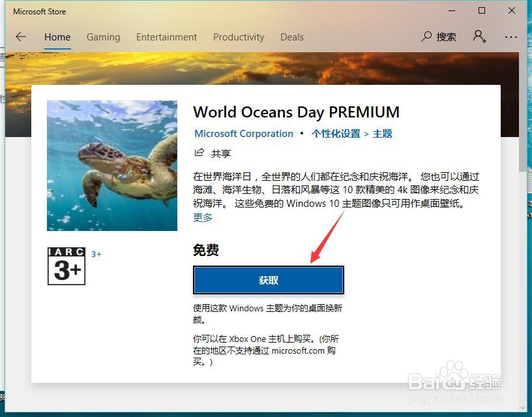532x417 pixels.
Task: Click the scrollbar down arrow
Action: pos(522,407)
